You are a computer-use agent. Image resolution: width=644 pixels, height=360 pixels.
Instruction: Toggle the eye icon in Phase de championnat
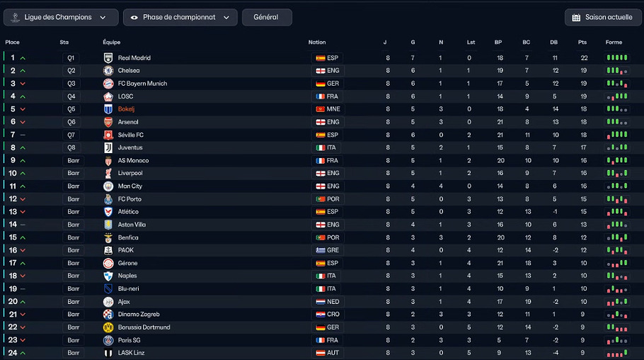pyautogui.click(x=134, y=18)
